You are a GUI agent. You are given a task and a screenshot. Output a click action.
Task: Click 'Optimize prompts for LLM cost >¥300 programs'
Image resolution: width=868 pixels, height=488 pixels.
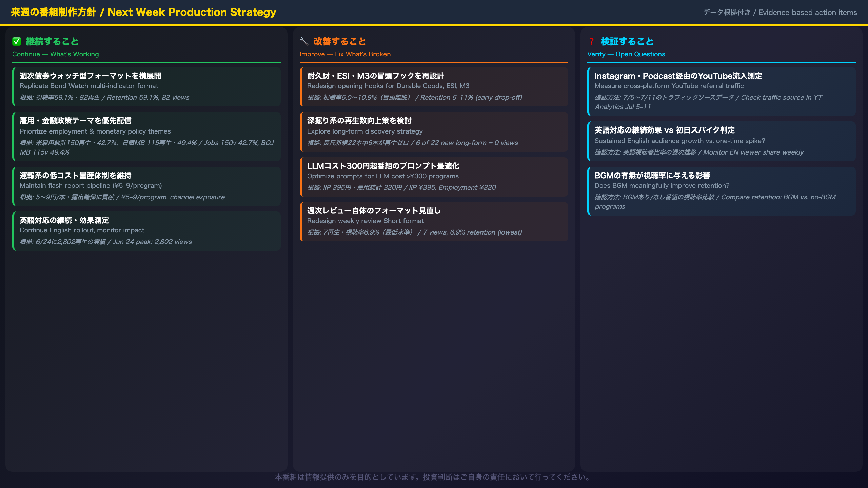[x=383, y=176]
